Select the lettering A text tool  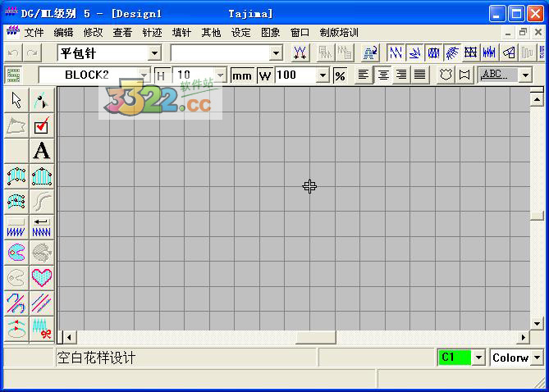(42, 151)
